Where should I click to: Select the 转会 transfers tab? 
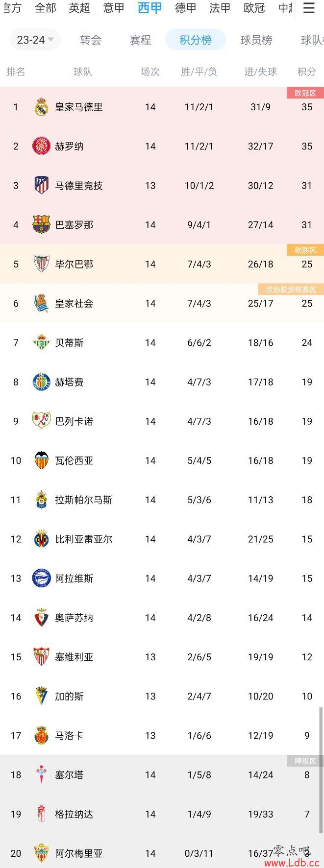tap(91, 40)
